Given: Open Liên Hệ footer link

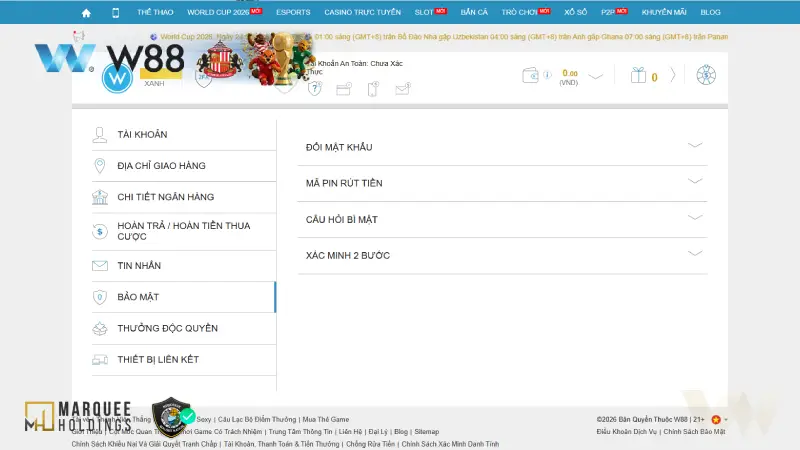Looking at the screenshot, I should [351, 432].
